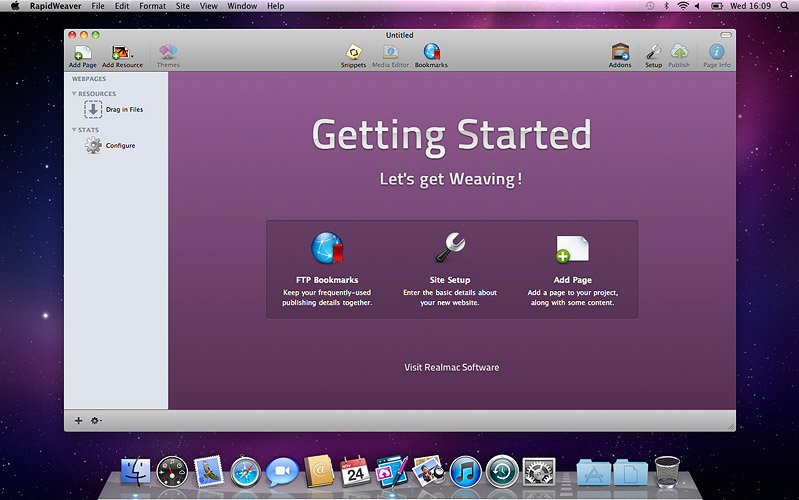Screen dimensions: 799x500
Task: Open the Site menu in menu bar
Action: click(182, 6)
